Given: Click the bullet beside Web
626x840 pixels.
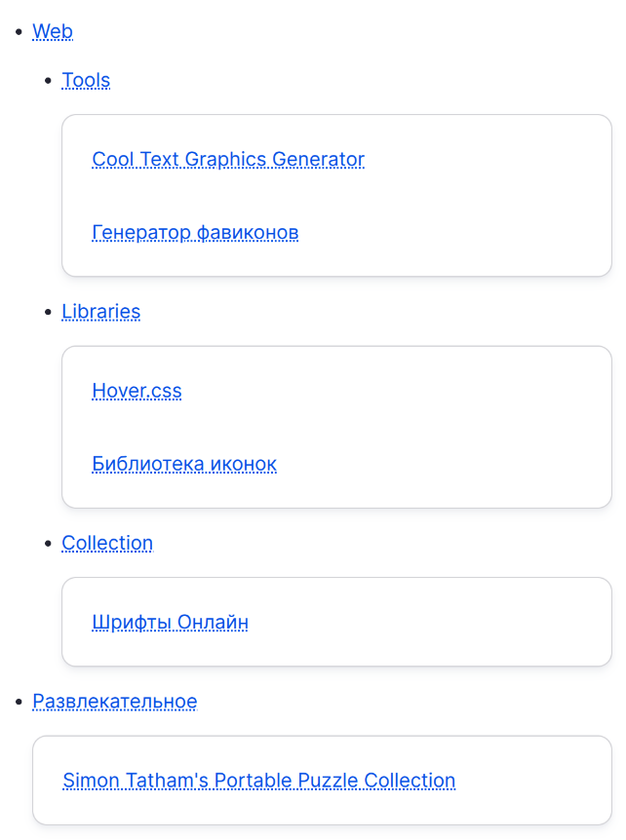Looking at the screenshot, I should click(x=20, y=32).
